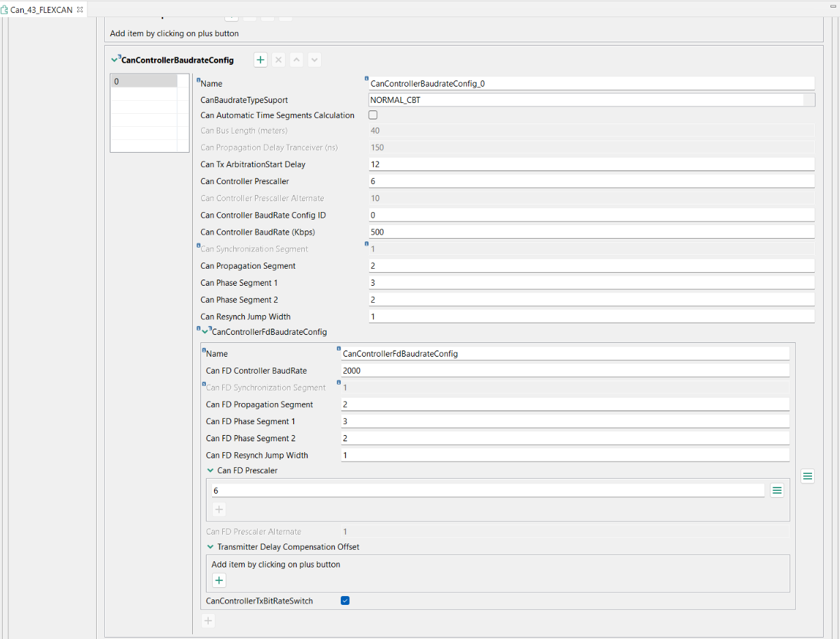Image resolution: width=840 pixels, height=639 pixels.
Task: Open the options menu beside Can FD Prescaler value
Action: [777, 490]
